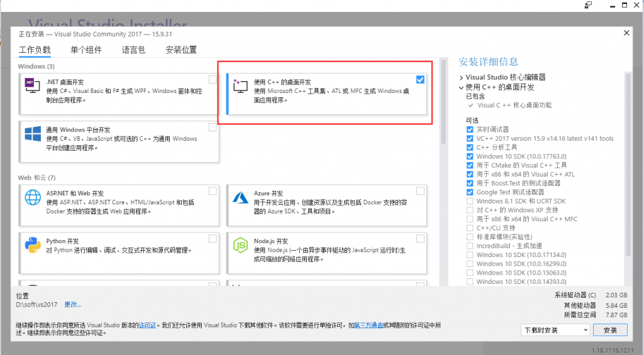Click the D:\soft\vs2017 path text
The height and width of the screenshot is (355, 644).
click(x=36, y=305)
